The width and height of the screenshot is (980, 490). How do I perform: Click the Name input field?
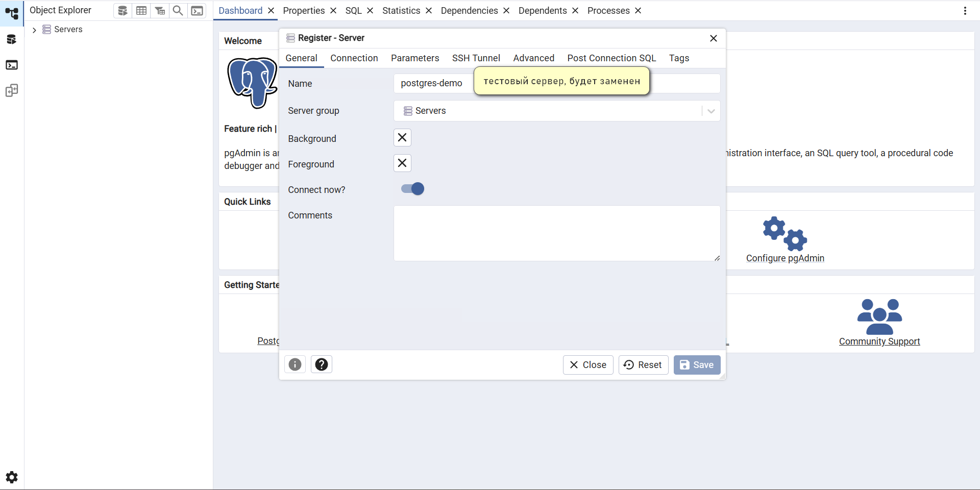[557, 84]
